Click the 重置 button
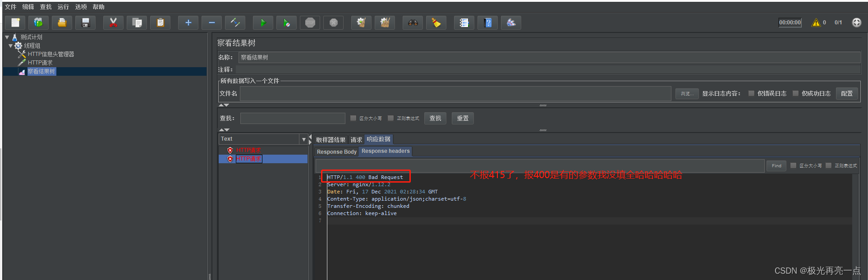The width and height of the screenshot is (868, 280). tap(463, 118)
